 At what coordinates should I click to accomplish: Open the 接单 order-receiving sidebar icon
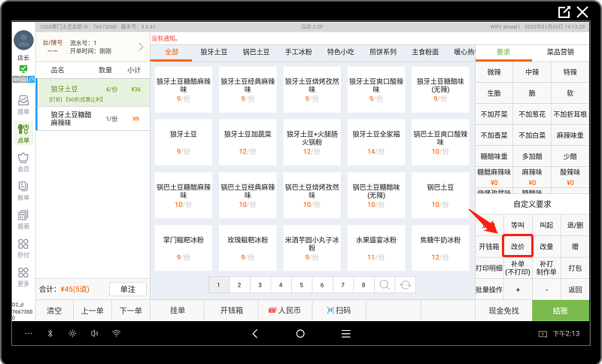click(x=23, y=105)
